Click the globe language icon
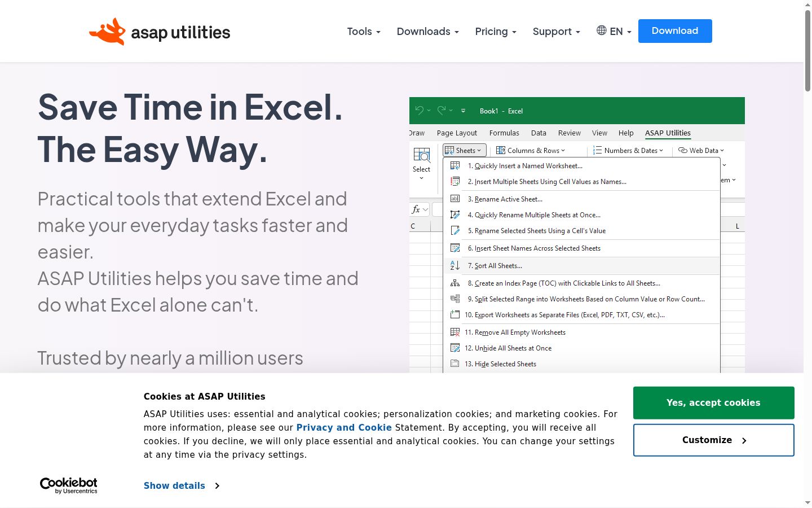This screenshot has height=508, width=812. coord(602,30)
